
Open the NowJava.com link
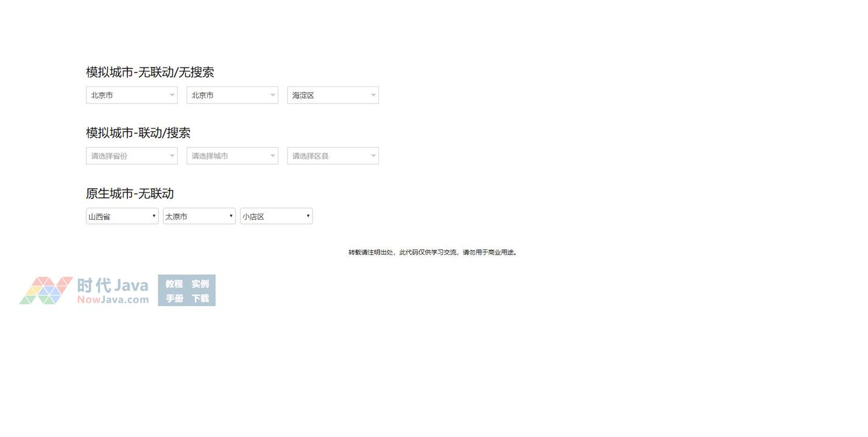click(113, 299)
